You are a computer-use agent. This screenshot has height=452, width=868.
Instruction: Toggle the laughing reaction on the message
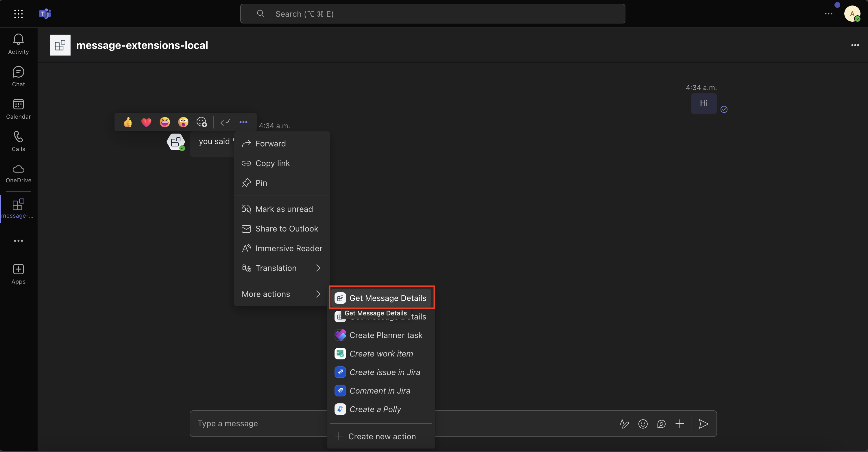pyautogui.click(x=165, y=122)
